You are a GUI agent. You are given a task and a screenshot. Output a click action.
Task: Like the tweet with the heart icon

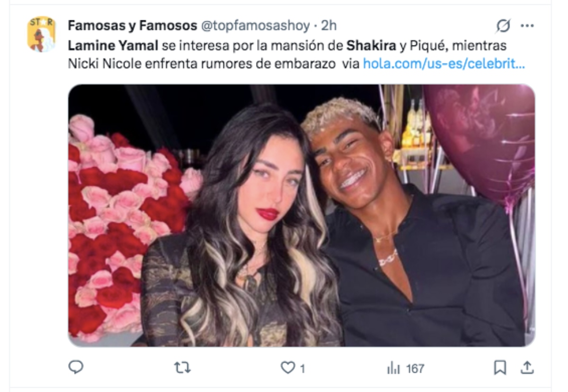coord(288,368)
